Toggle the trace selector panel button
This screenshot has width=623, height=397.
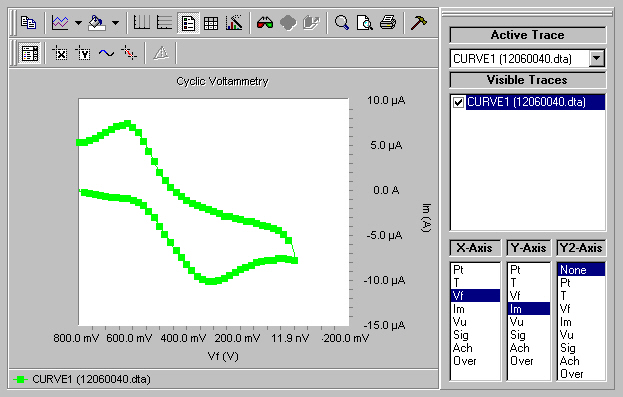pos(30,53)
